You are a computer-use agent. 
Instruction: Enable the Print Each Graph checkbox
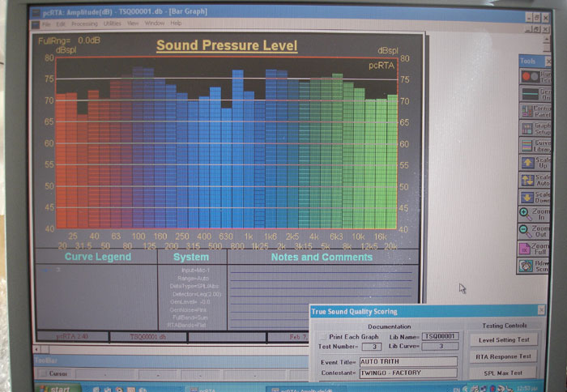pos(322,335)
